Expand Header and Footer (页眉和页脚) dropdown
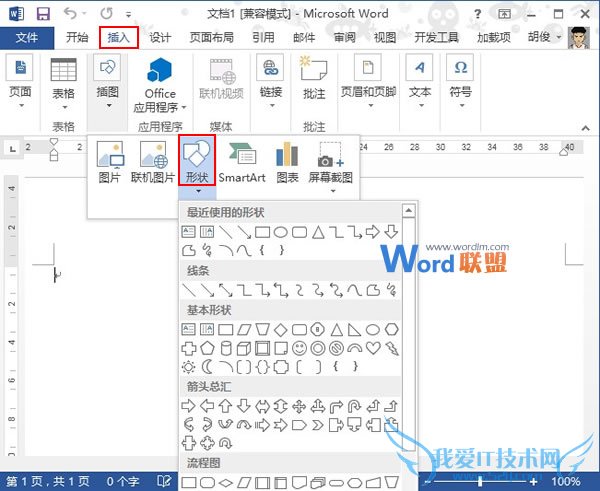 coord(370,105)
